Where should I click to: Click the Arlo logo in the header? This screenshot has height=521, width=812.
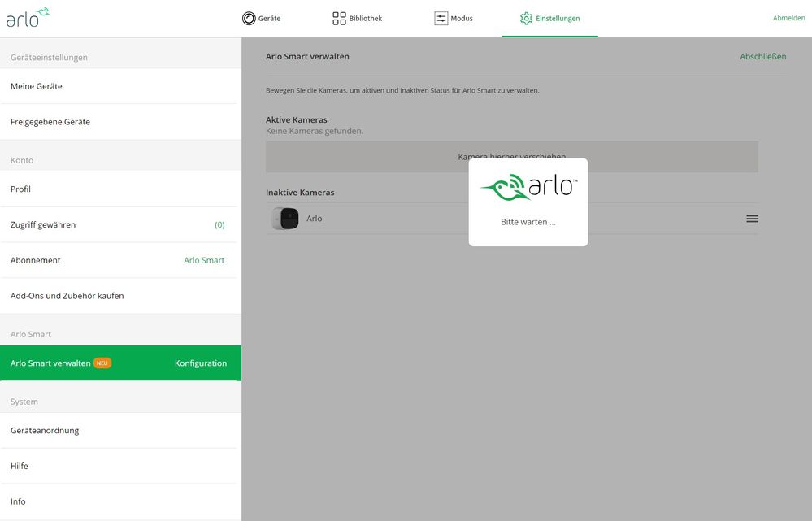[x=28, y=18]
